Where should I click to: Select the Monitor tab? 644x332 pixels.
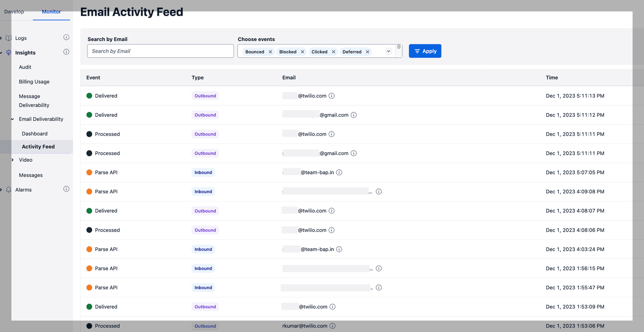click(52, 12)
